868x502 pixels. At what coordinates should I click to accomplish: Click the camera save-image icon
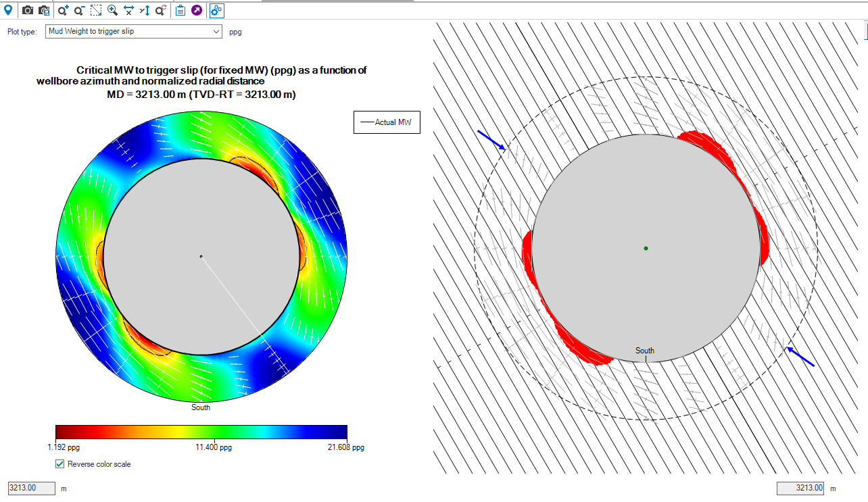[44, 10]
